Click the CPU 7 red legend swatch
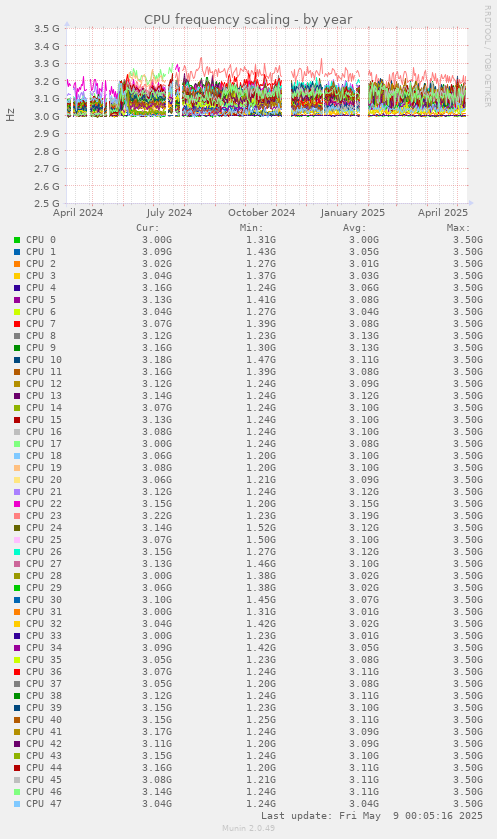The image size is (497, 839). click(17, 324)
